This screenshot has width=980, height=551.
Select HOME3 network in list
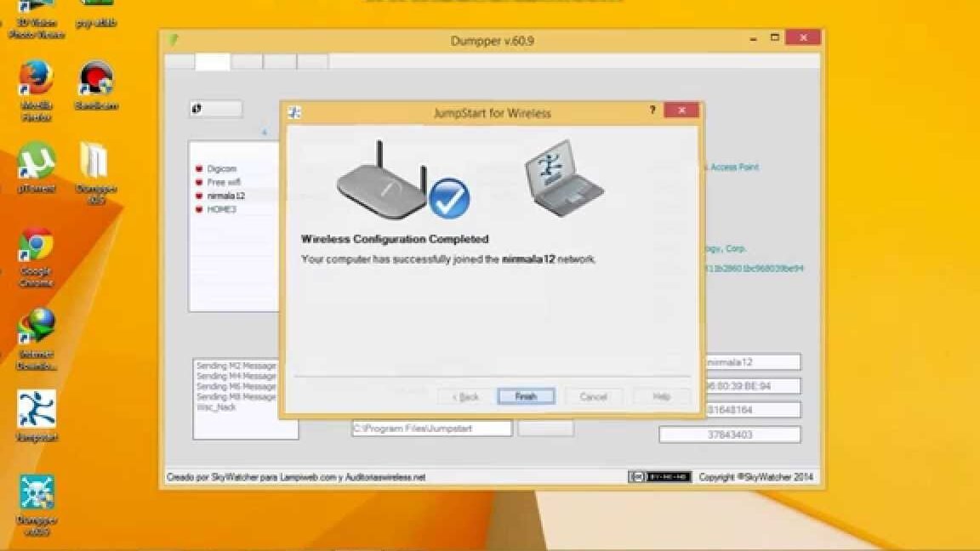(x=221, y=209)
